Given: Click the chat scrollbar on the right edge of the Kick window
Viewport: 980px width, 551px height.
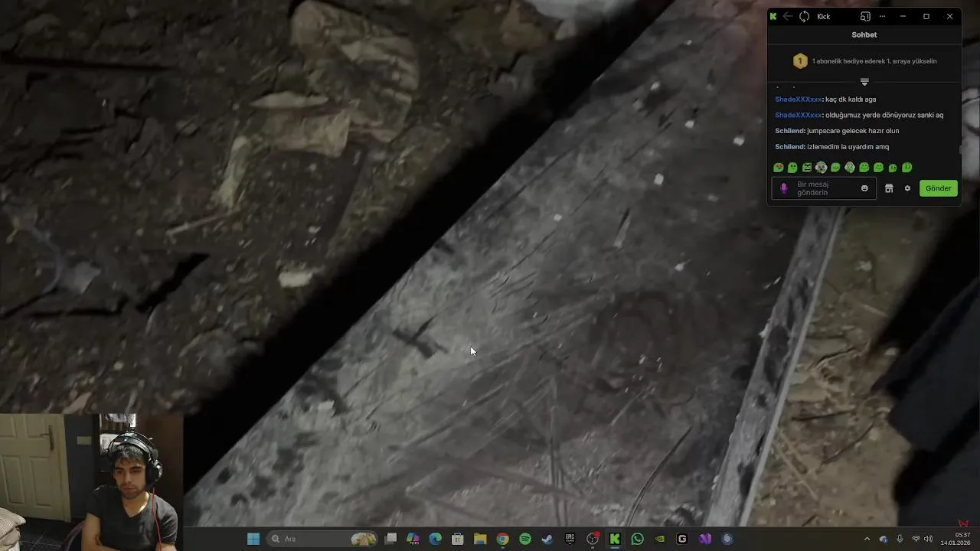Looking at the screenshot, I should click(960, 149).
